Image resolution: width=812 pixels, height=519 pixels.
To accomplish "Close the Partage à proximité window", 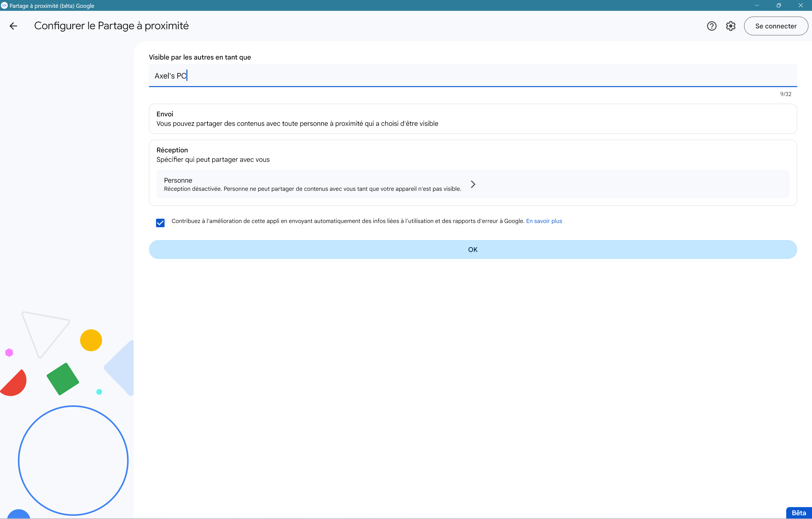I will point(801,5).
